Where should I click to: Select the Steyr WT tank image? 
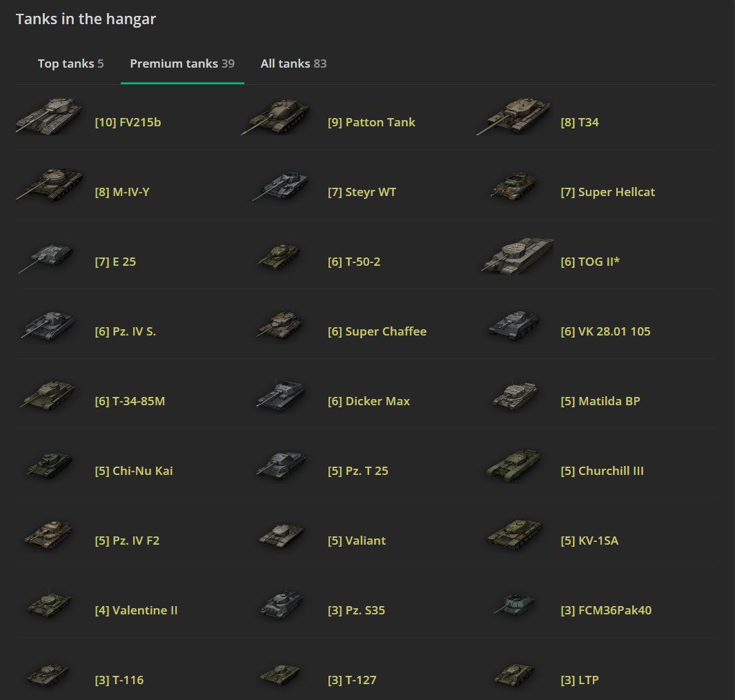[280, 187]
